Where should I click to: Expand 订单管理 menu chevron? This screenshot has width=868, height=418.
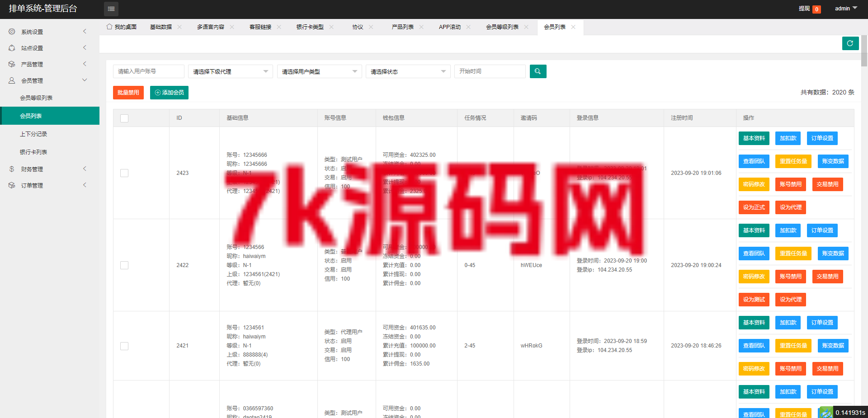[85, 185]
